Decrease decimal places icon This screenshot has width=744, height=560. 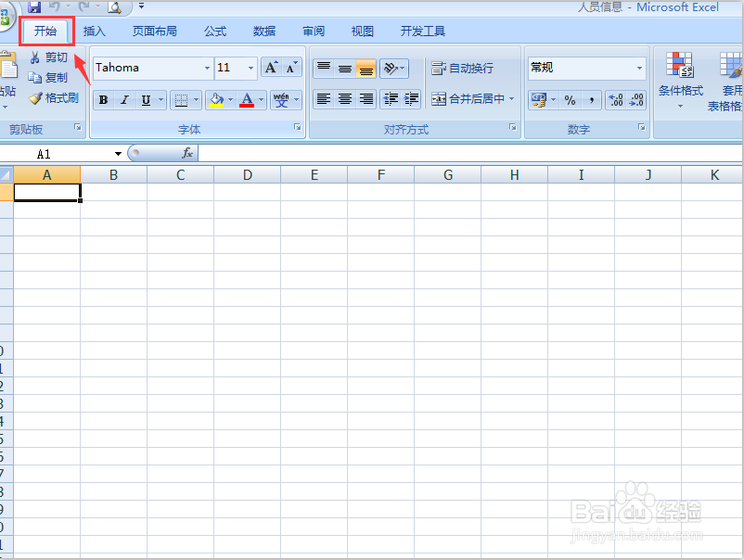point(636,99)
